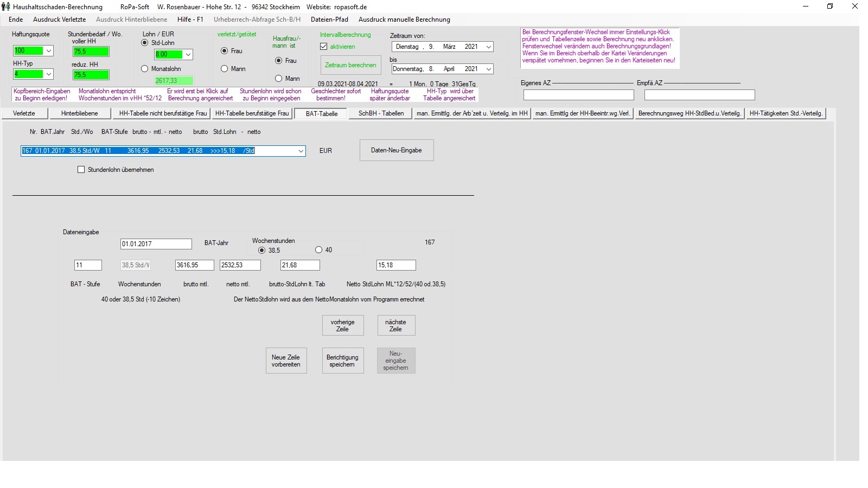Open the Dateien-Pfad menu
The width and height of the screenshot is (868, 488).
coord(329,20)
